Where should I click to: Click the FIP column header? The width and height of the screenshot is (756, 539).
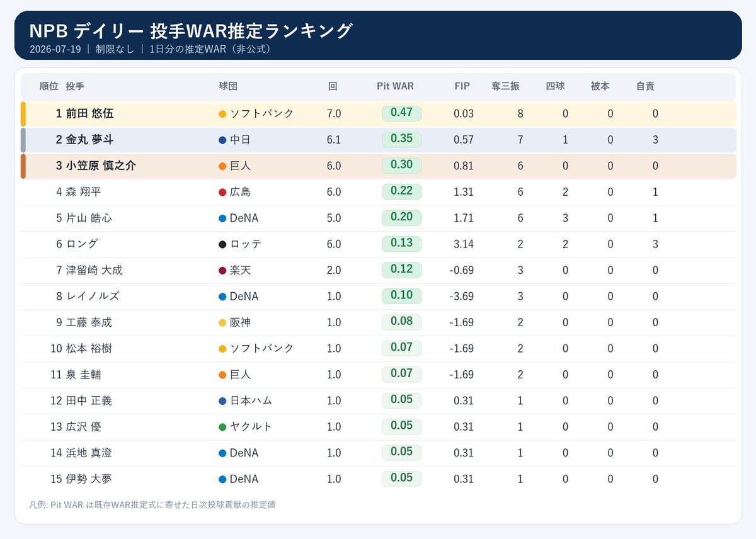462,86
